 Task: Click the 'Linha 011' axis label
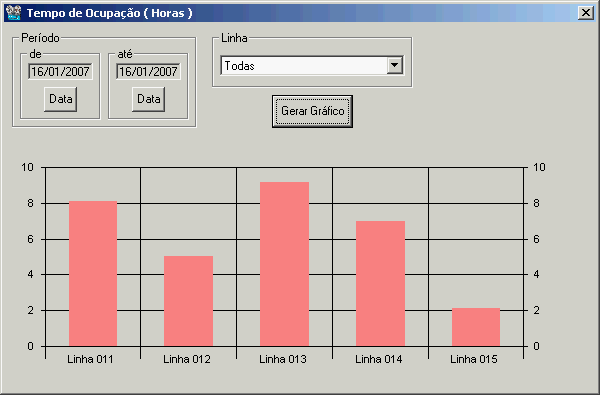[90, 359]
